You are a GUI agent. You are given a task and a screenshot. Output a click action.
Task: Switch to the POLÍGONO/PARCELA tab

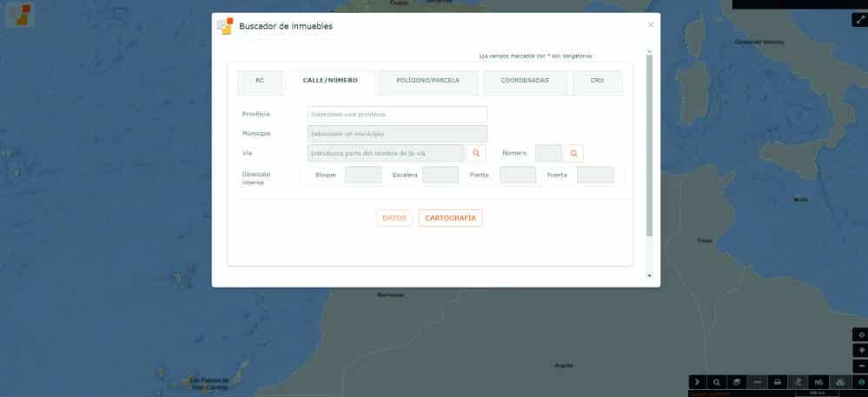point(427,81)
